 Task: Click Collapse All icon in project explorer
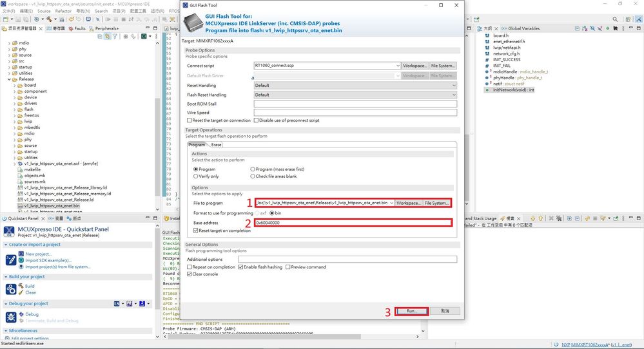(100, 37)
